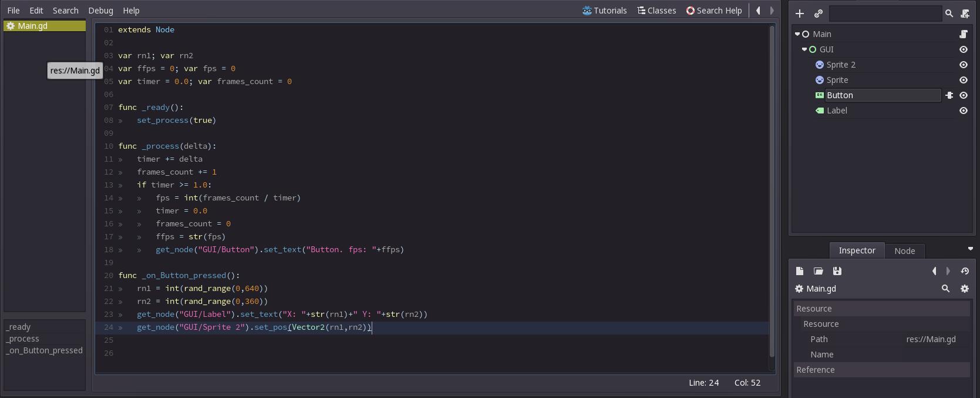Image resolution: width=980 pixels, height=398 pixels.
Task: Open the Classes reference
Action: click(x=656, y=11)
